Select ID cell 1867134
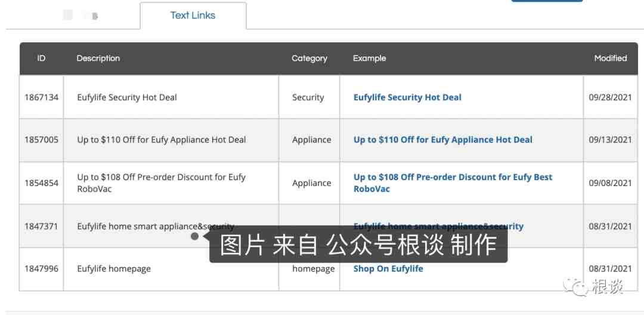Screen dimensions: 644x315 [x=42, y=97]
